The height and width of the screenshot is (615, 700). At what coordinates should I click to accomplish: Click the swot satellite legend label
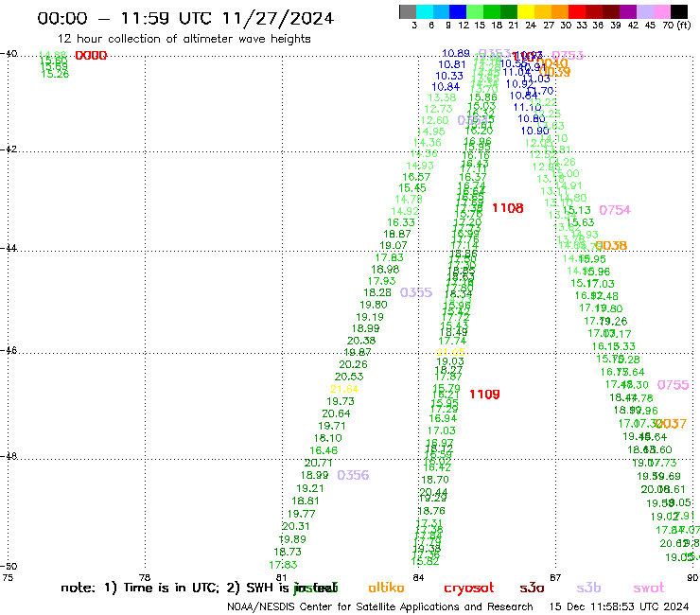649,589
